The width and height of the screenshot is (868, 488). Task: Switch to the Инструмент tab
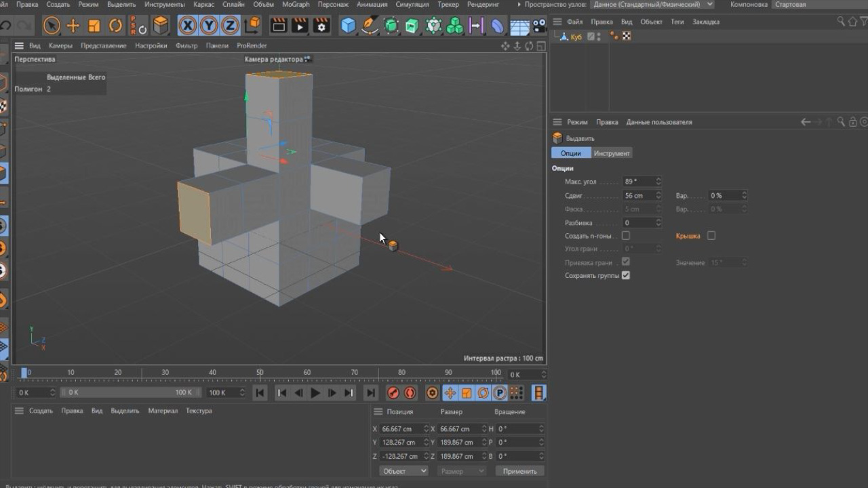click(x=611, y=152)
